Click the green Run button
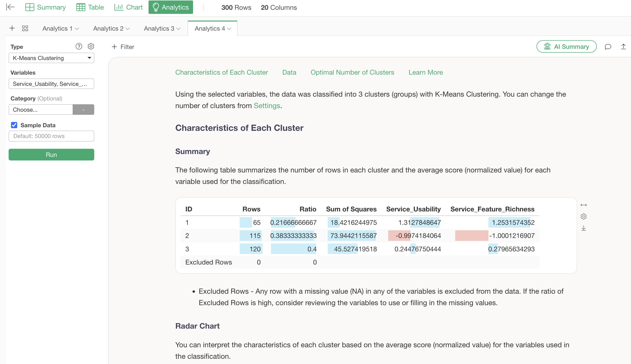The height and width of the screenshot is (364, 631). coord(51,154)
